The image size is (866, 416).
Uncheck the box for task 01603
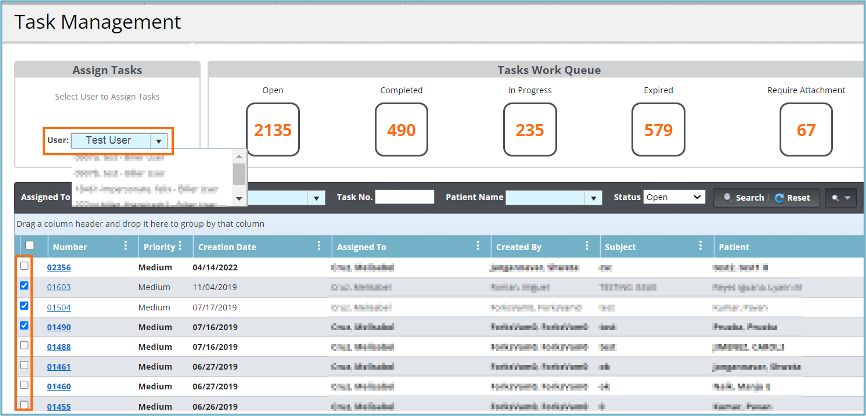point(25,287)
